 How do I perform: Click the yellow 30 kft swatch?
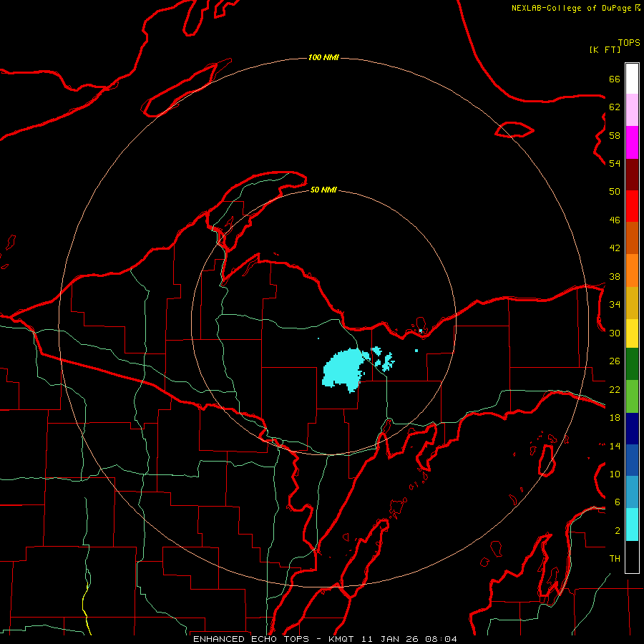coord(632,333)
